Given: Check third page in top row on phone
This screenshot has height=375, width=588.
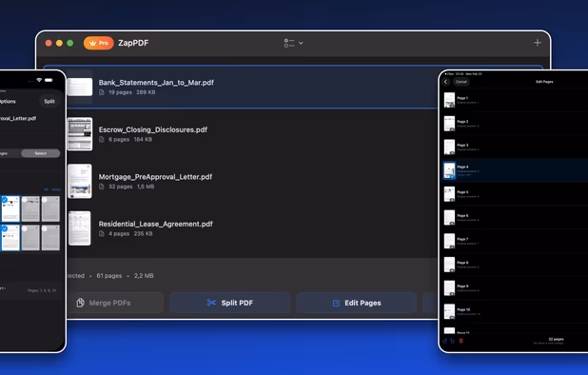Looking at the screenshot, I should tap(50, 208).
